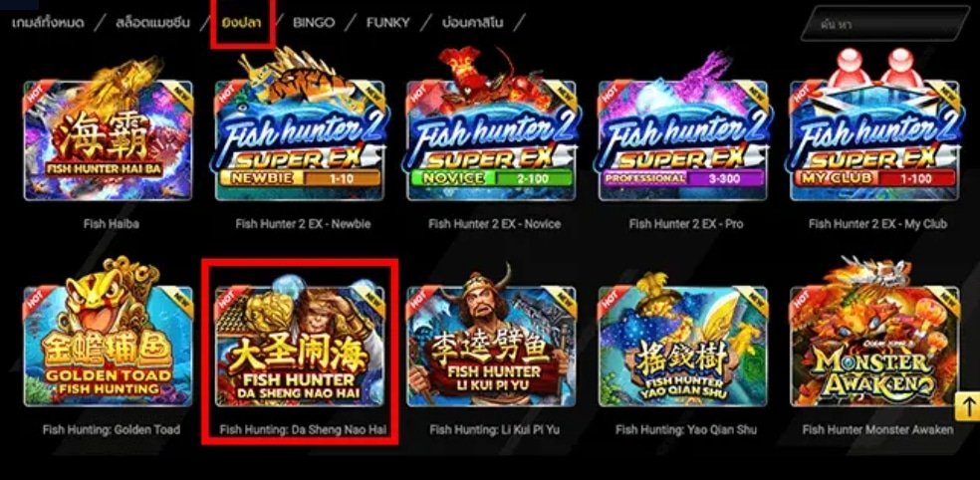Launch Golden Toad Fish Hunting game
Screen dimensions: 980x480
click(109, 346)
